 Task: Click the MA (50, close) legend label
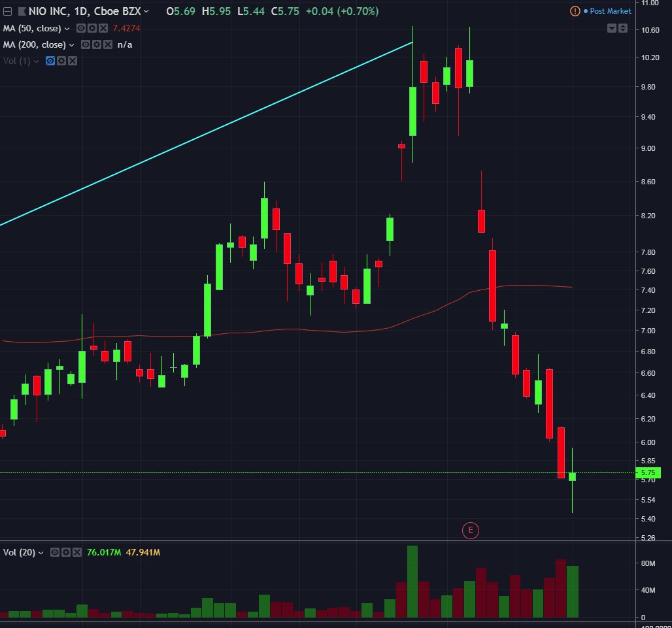[x=32, y=28]
